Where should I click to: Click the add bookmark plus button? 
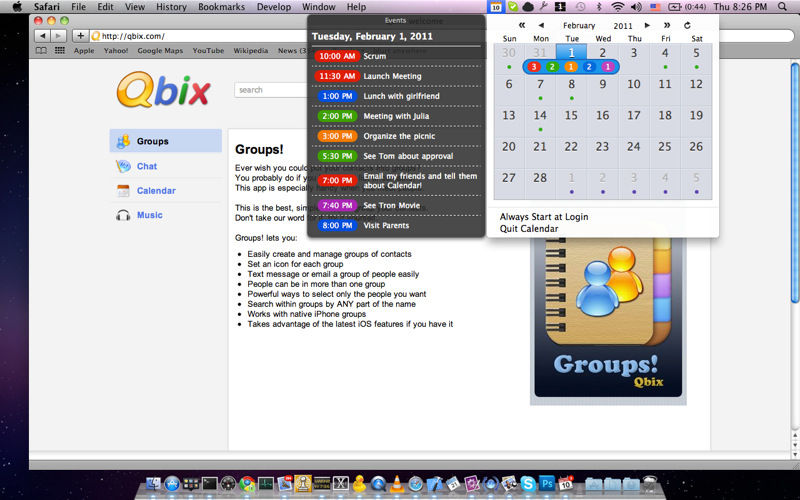80,36
